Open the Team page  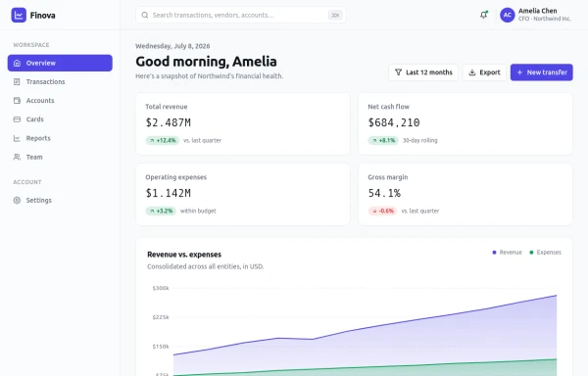coord(60,157)
